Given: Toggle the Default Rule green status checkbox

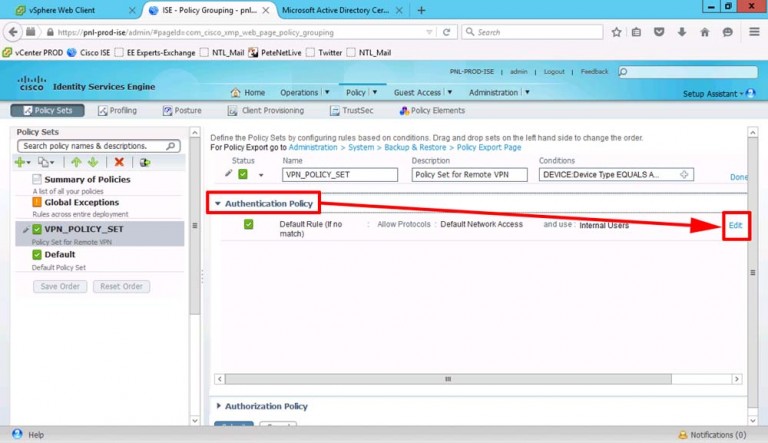Looking at the screenshot, I should [249, 224].
